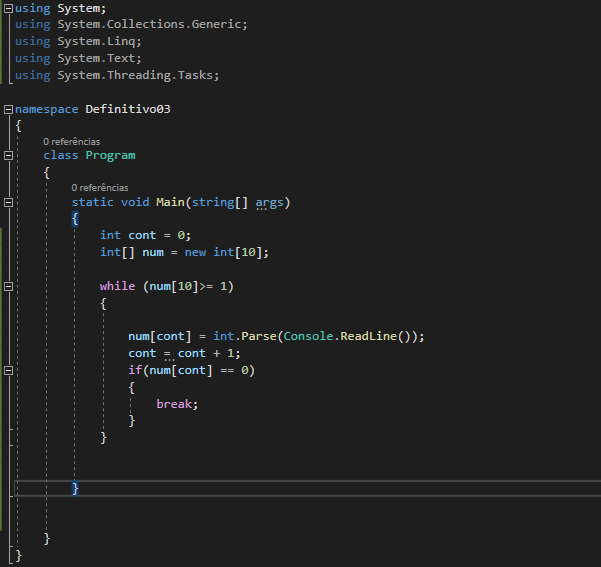
Task: Click Console in the ReadLine statement
Action: (x=308, y=336)
